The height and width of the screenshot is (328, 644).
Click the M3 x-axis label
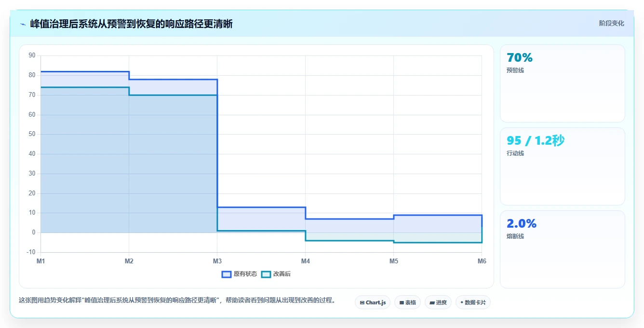(217, 261)
